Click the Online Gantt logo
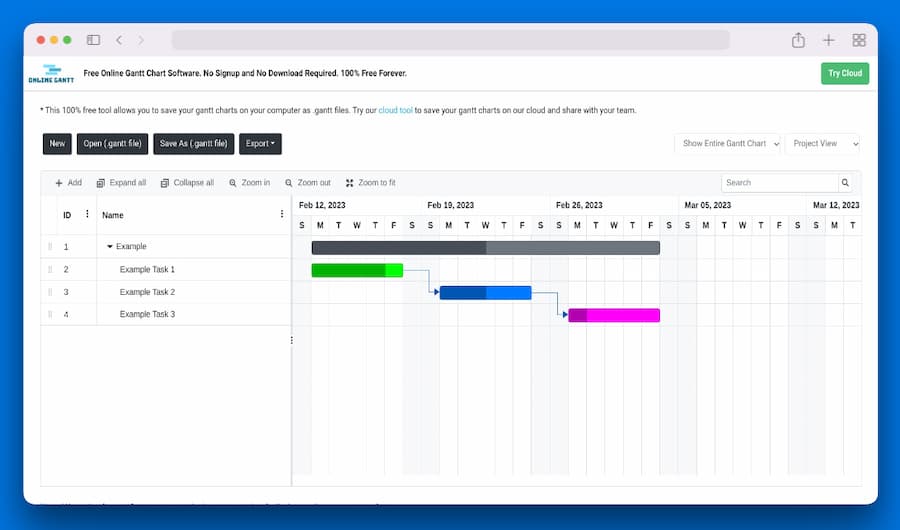 [51, 73]
